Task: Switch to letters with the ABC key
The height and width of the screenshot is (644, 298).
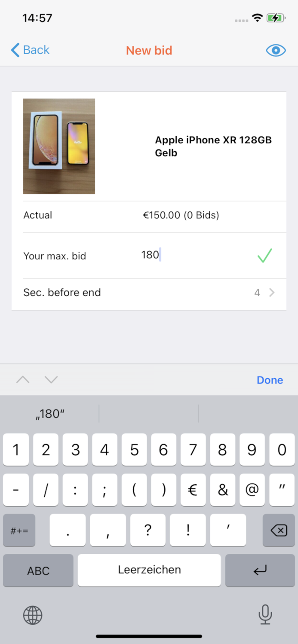Action: (x=38, y=570)
